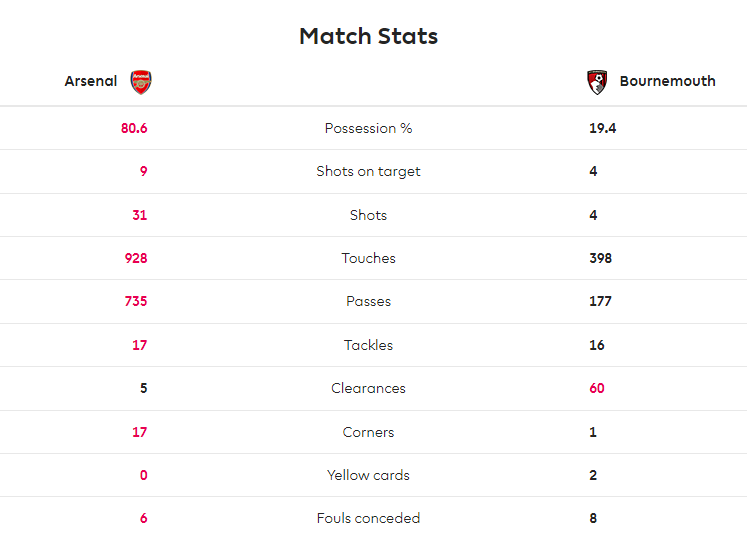Viewport: 747px width, 548px height.
Task: Click the Arsenal club crest icon
Action: pos(141,82)
